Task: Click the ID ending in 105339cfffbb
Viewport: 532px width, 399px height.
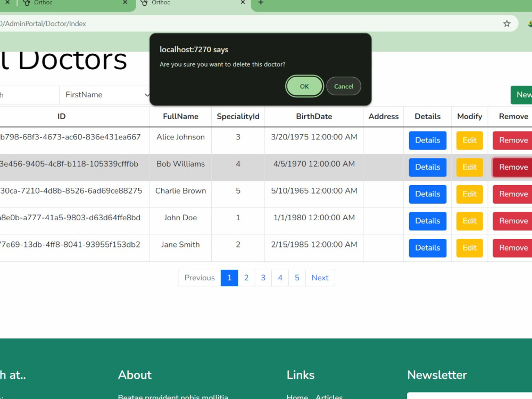Action: tap(69, 164)
